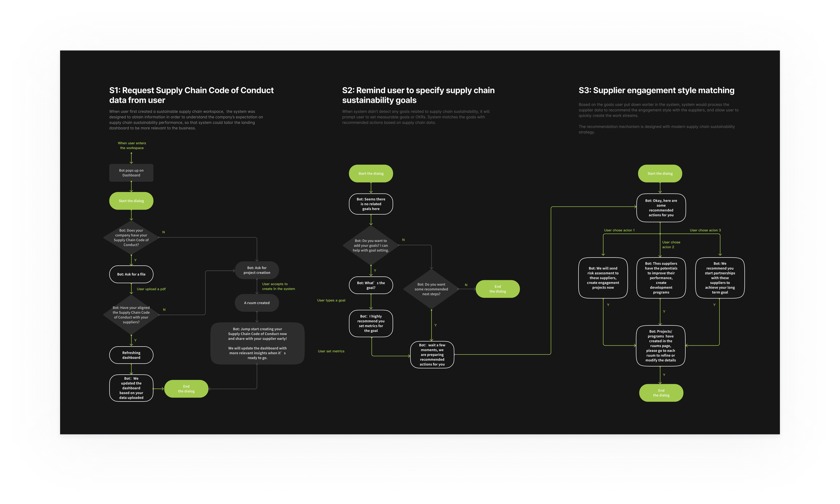Click the Refreshing dashboard node
Viewport: 840px width, 504px height.
(131, 355)
